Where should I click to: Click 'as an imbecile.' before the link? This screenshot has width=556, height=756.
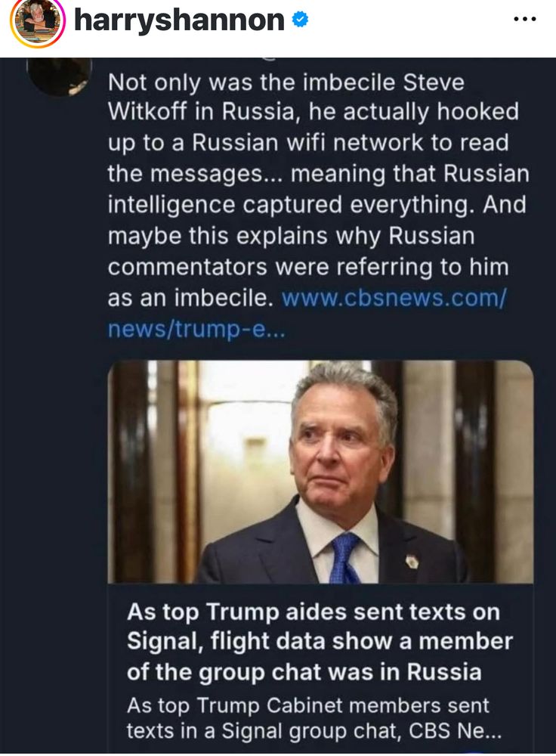coord(190,298)
